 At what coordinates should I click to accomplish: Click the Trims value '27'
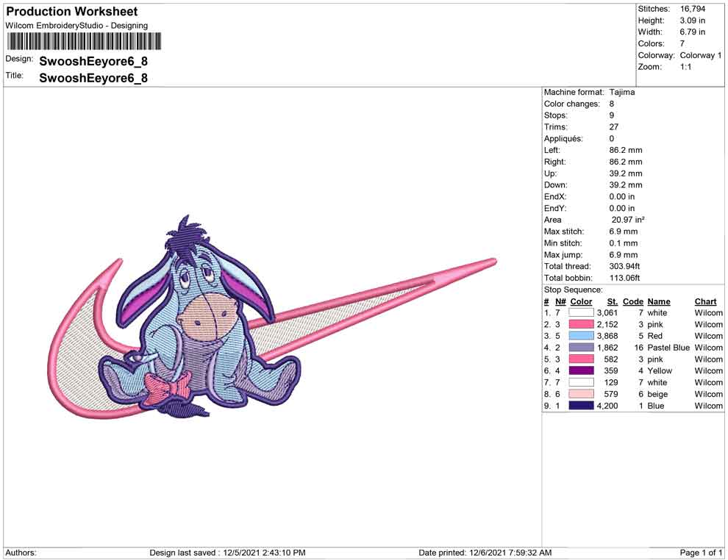[614, 126]
